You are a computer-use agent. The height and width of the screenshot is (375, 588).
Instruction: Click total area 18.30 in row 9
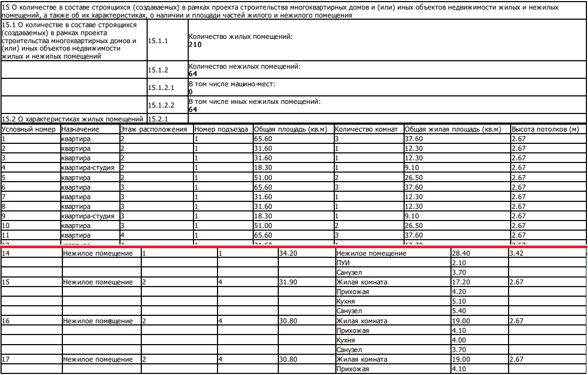263,216
